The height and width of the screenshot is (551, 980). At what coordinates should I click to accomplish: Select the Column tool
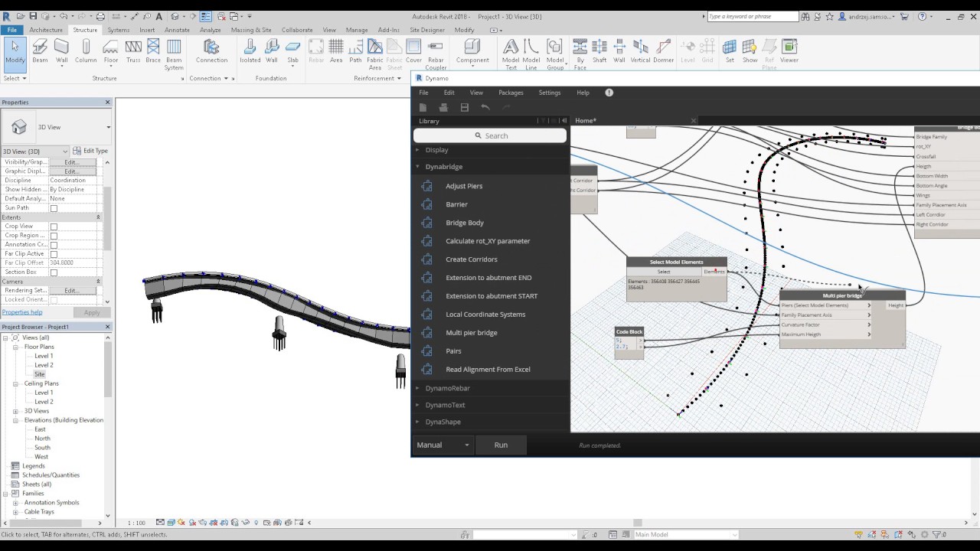(x=86, y=51)
